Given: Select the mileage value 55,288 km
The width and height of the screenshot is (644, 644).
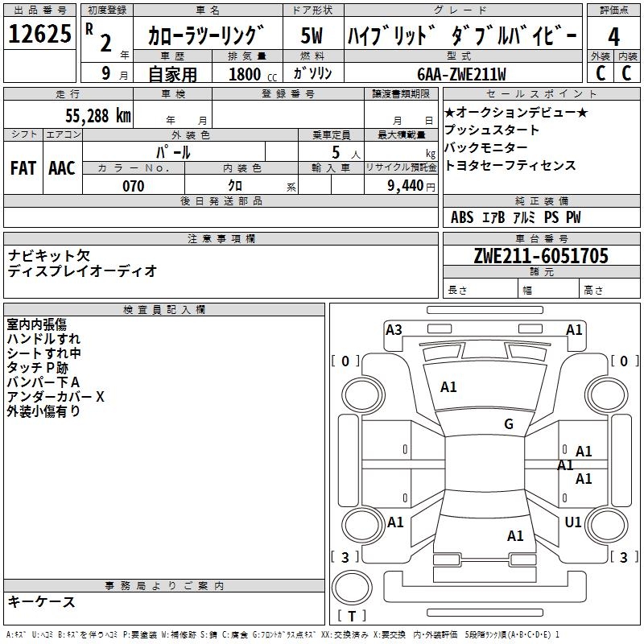Looking at the screenshot, I should point(97,116).
